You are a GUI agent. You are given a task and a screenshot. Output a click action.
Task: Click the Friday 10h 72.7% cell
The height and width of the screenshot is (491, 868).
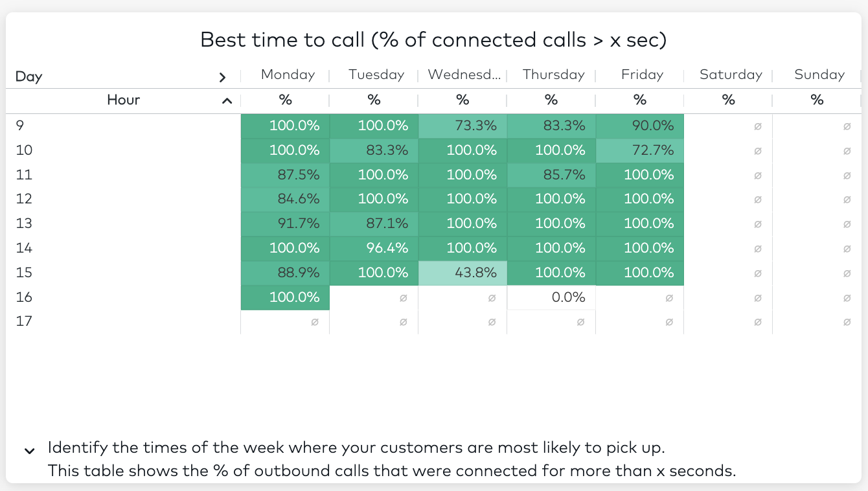pos(640,150)
